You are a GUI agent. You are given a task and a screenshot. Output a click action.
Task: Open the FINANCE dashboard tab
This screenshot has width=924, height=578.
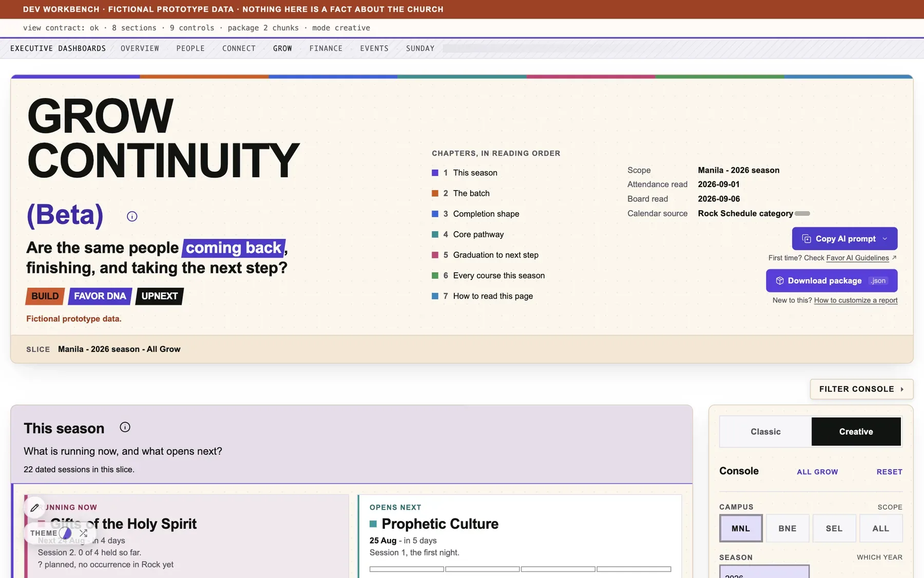(x=325, y=48)
